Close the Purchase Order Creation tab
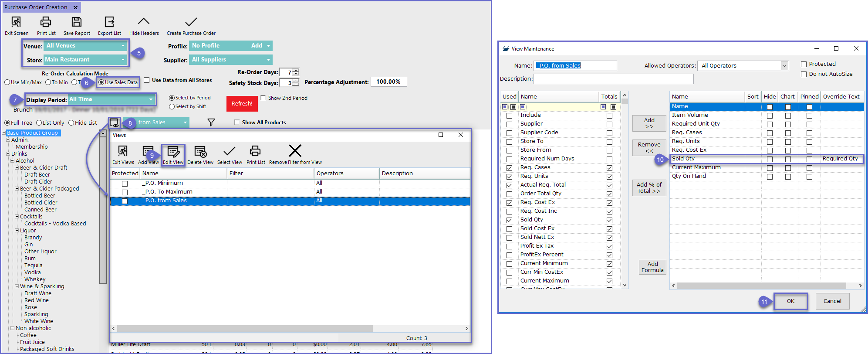 [75, 7]
